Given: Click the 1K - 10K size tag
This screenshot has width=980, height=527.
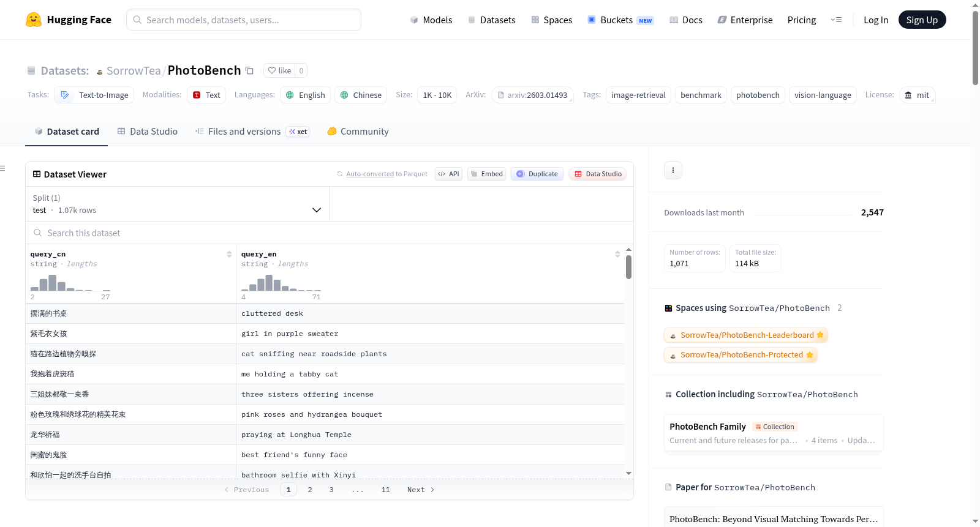Looking at the screenshot, I should (437, 95).
